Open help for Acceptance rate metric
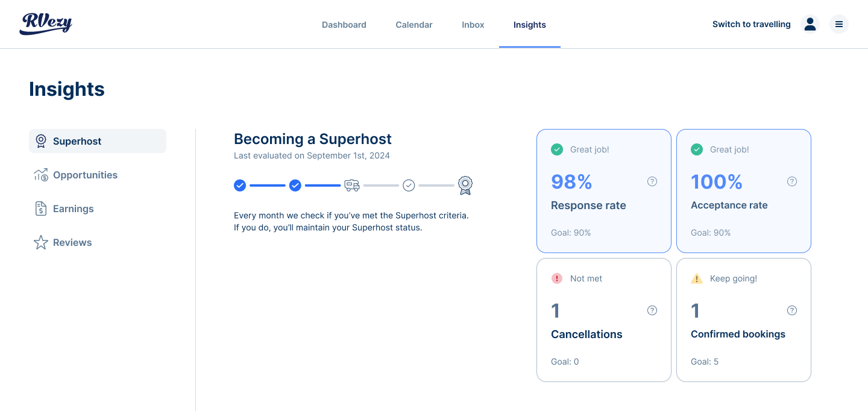This screenshot has width=868, height=411. pos(792,181)
